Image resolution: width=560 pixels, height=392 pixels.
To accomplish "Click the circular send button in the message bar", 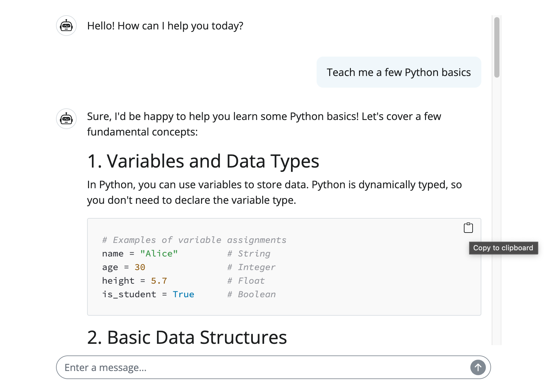I will pos(478,367).
